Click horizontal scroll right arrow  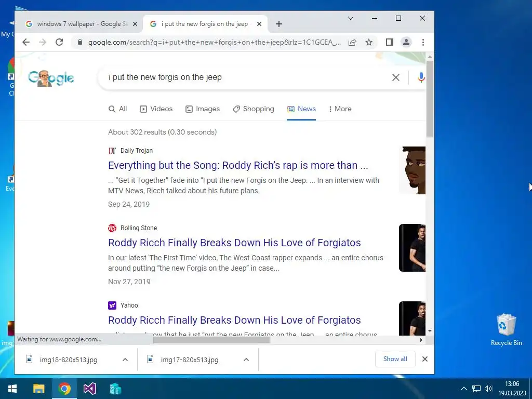[421, 340]
